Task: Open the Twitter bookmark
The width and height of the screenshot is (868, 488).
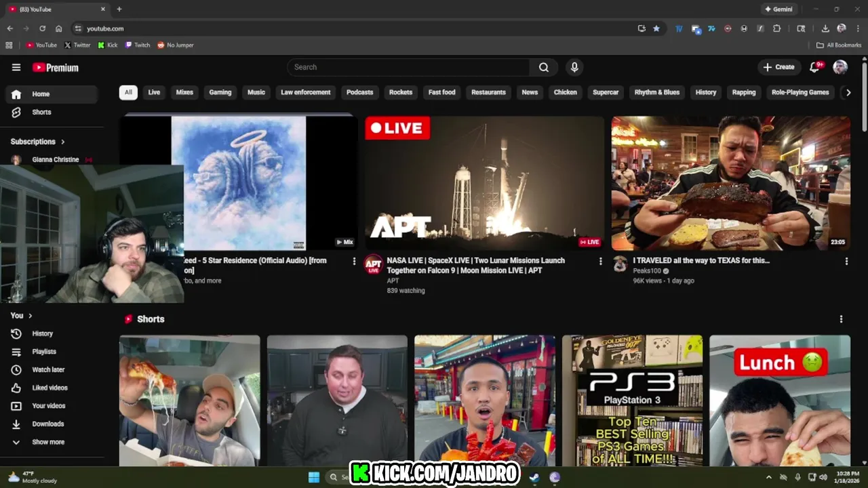Action: [x=77, y=45]
